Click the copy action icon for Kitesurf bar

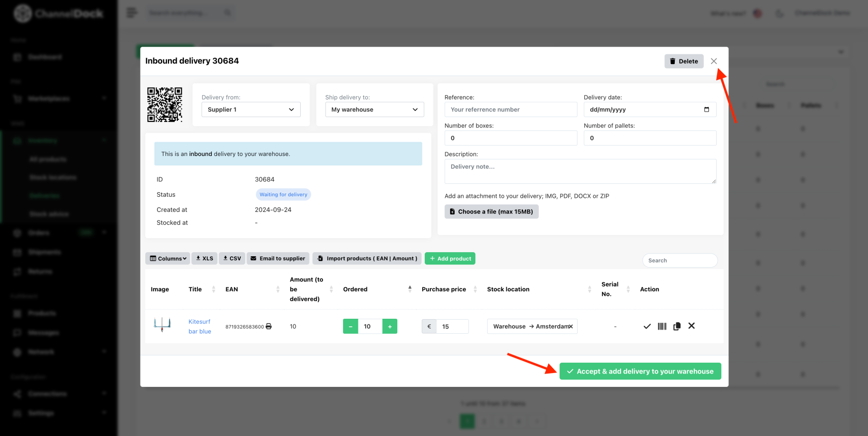click(x=677, y=326)
